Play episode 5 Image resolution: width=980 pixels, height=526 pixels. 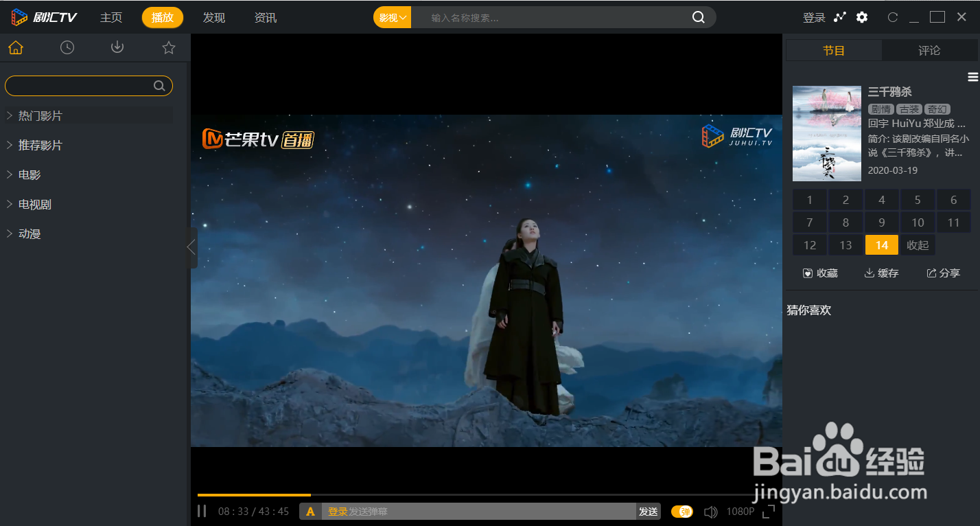(x=918, y=200)
